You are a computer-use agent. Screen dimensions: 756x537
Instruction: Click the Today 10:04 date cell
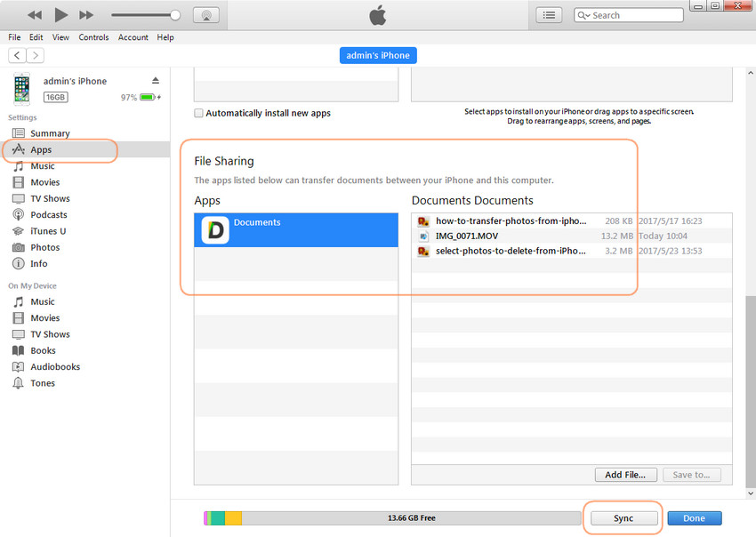(663, 236)
